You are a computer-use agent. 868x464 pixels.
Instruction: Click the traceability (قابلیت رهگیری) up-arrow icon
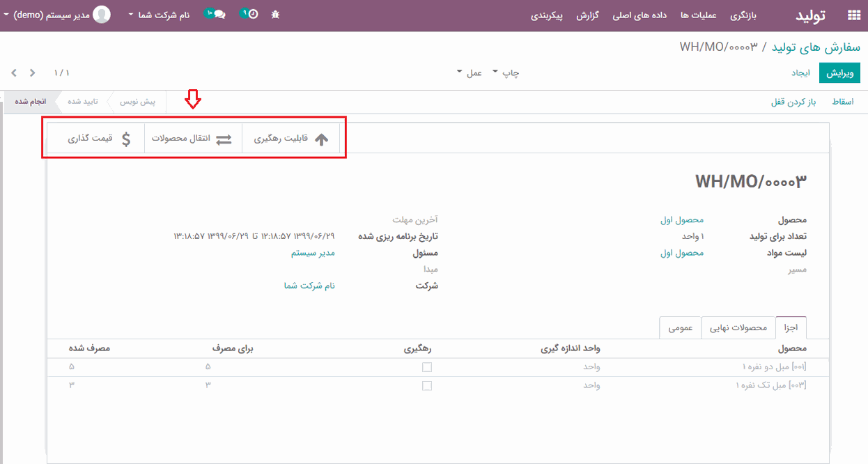pyautogui.click(x=321, y=139)
